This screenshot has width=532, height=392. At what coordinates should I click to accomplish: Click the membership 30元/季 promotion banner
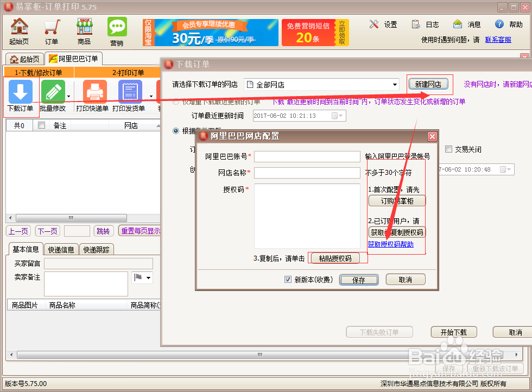[211, 33]
